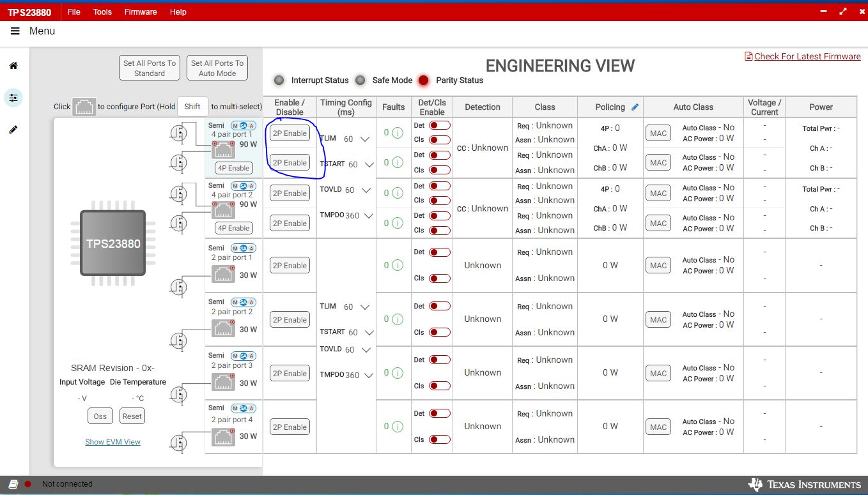Select the 4 pair port 2 jack icon
Viewport: 868px width, 495px height.
tap(224, 209)
